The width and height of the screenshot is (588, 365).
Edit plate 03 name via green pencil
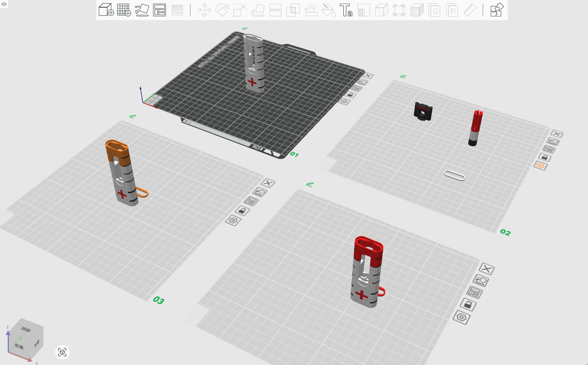(x=132, y=117)
